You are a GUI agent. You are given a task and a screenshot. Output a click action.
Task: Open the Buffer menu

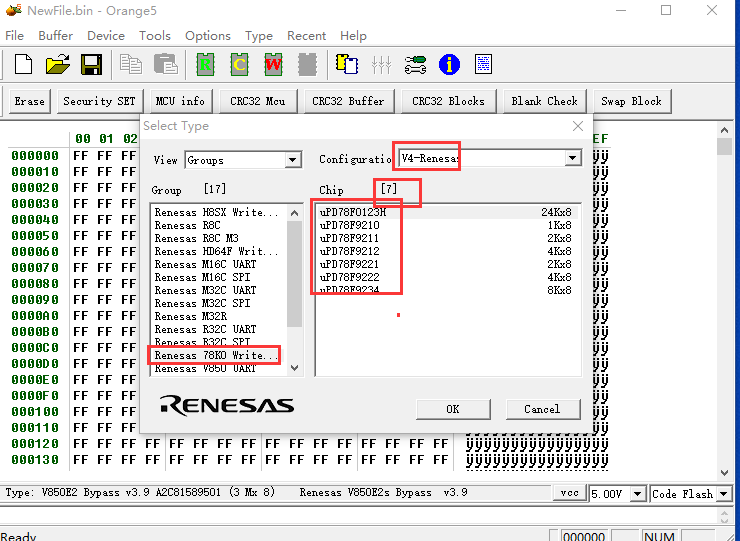(55, 36)
